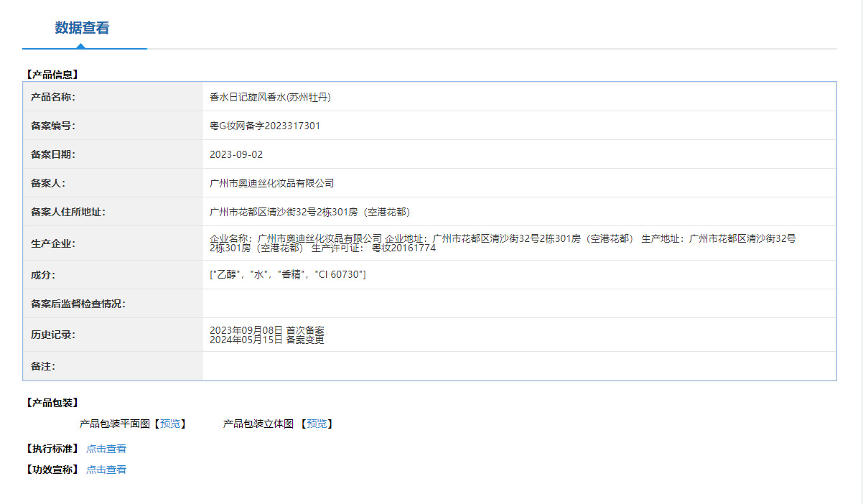Viewport: 863px width, 504px height.
Task: Preview the 产品包装平面图 image
Action: (x=170, y=424)
